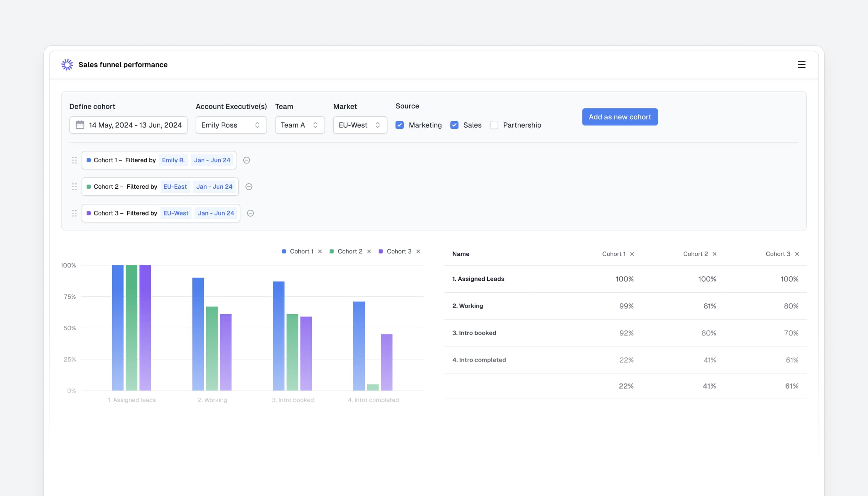Remove Cohort 3 column in table header
The image size is (868, 496).
point(797,254)
